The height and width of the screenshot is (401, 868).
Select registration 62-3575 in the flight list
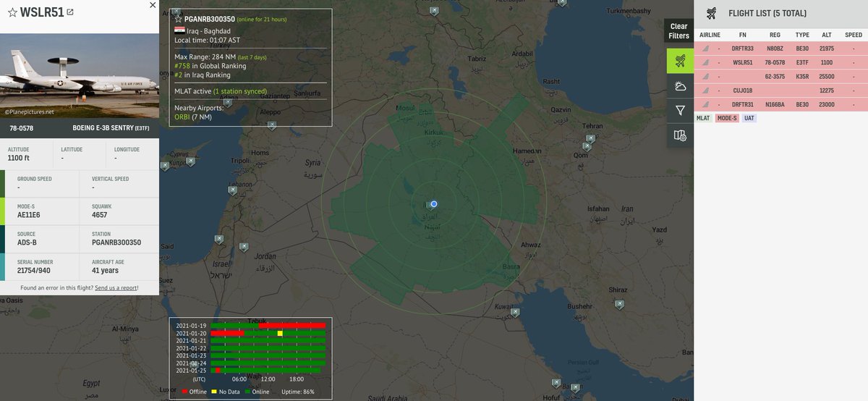pos(775,76)
